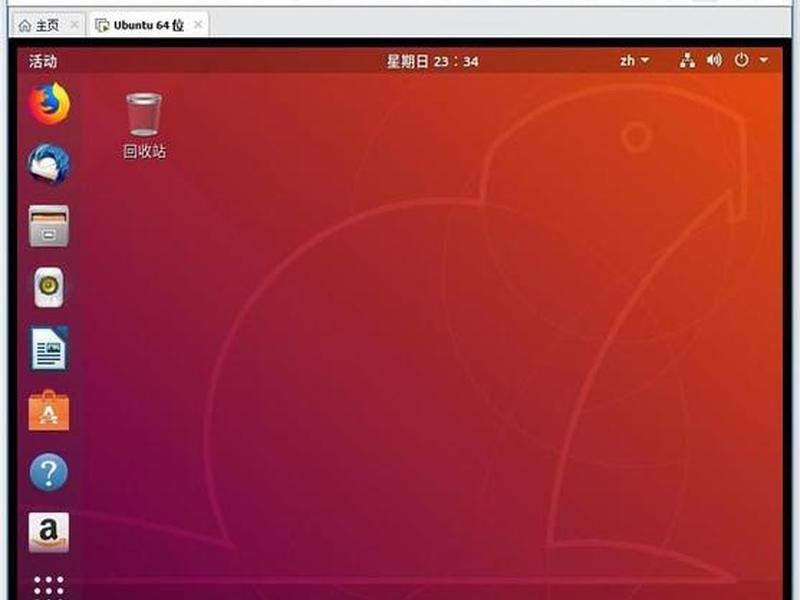Open LibreOffice Writer from the dock
The image size is (800, 600).
point(49,348)
